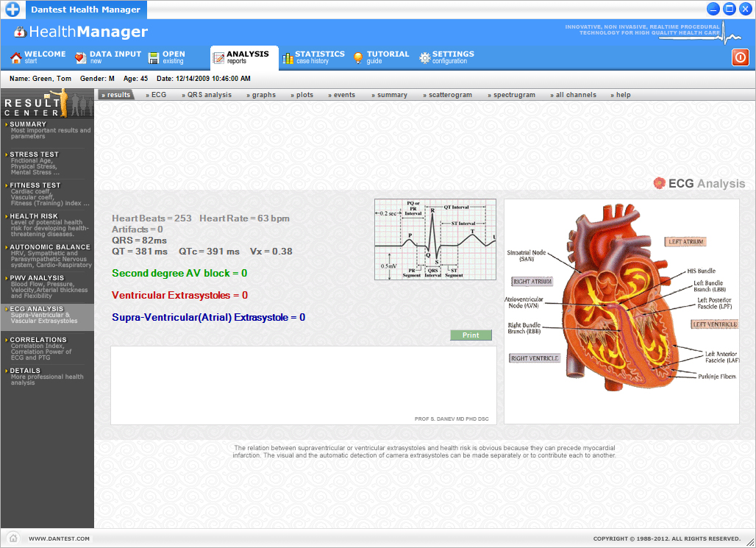Click the QTc = 391 ms value
756x548 pixels.
(x=209, y=252)
